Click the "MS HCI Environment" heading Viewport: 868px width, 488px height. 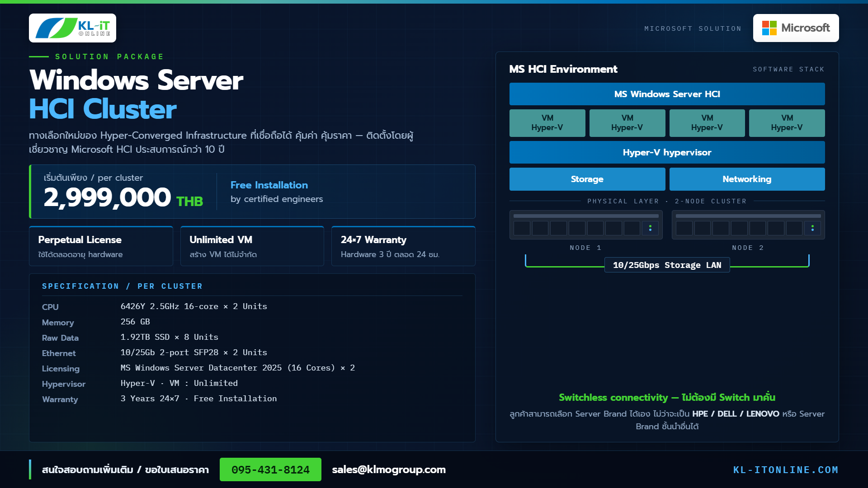click(563, 69)
